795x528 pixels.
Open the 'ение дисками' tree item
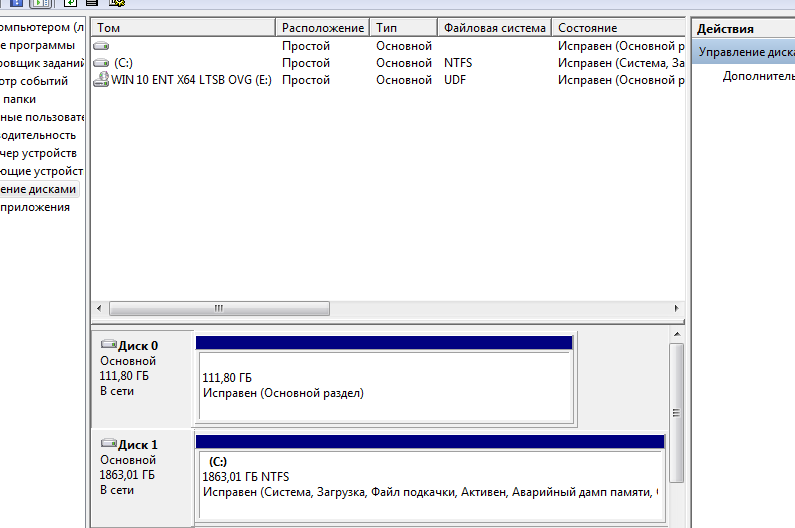[38, 189]
